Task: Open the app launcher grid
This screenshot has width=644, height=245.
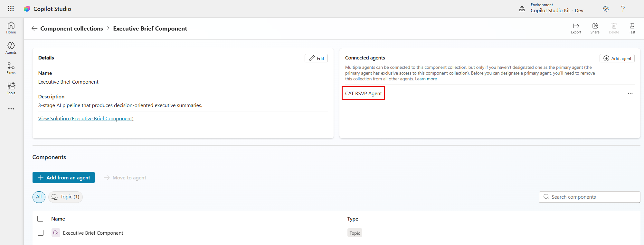Action: click(11, 9)
